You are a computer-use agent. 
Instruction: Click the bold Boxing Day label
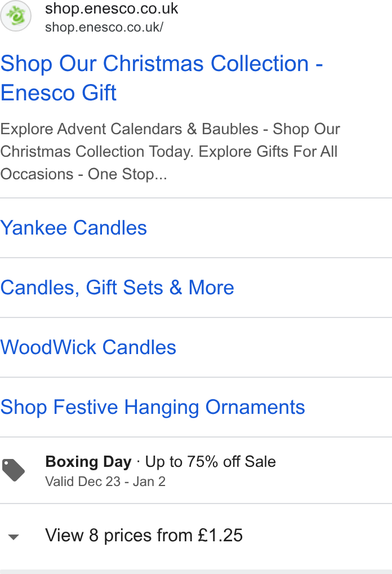(x=88, y=462)
